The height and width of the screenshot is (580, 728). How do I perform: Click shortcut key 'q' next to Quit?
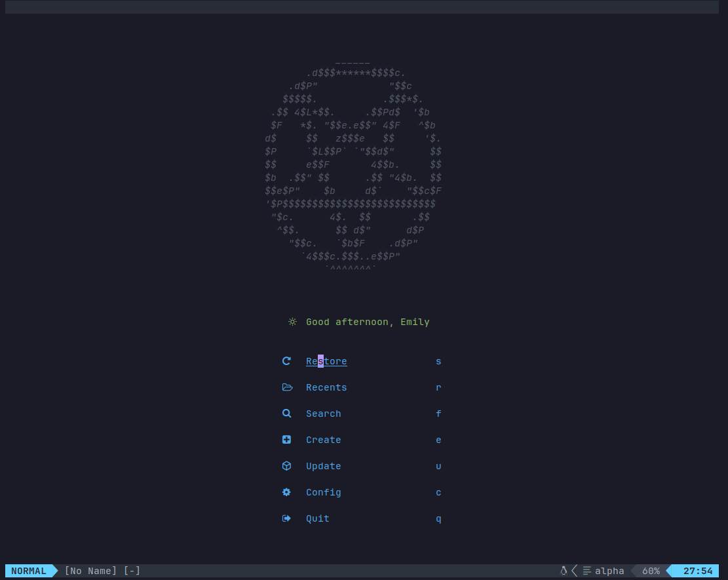click(x=438, y=518)
